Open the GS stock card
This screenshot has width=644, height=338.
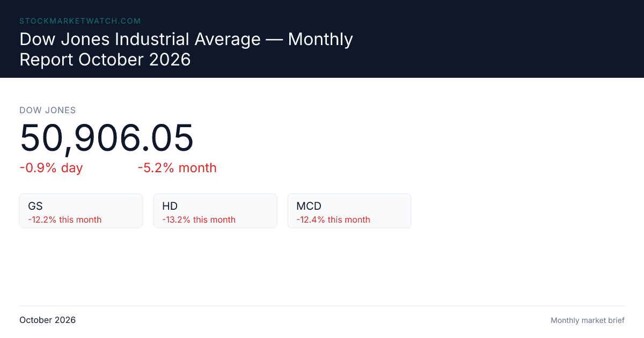click(81, 211)
